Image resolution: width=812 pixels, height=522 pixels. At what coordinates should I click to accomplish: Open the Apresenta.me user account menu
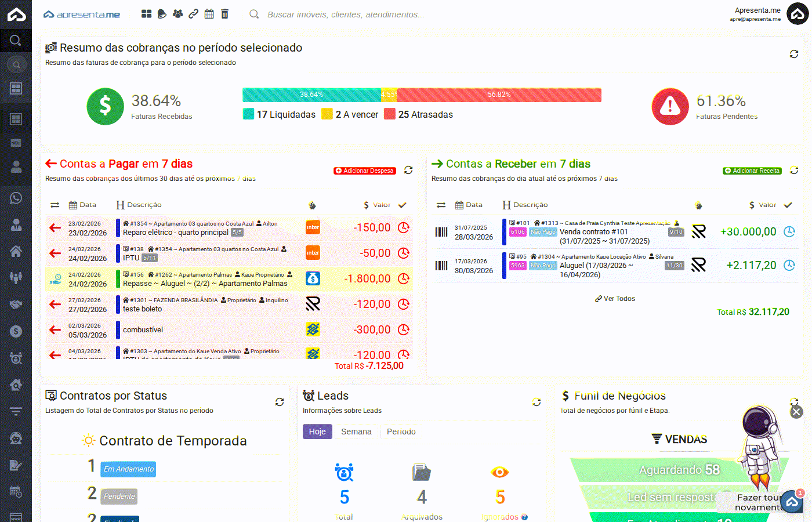point(797,14)
